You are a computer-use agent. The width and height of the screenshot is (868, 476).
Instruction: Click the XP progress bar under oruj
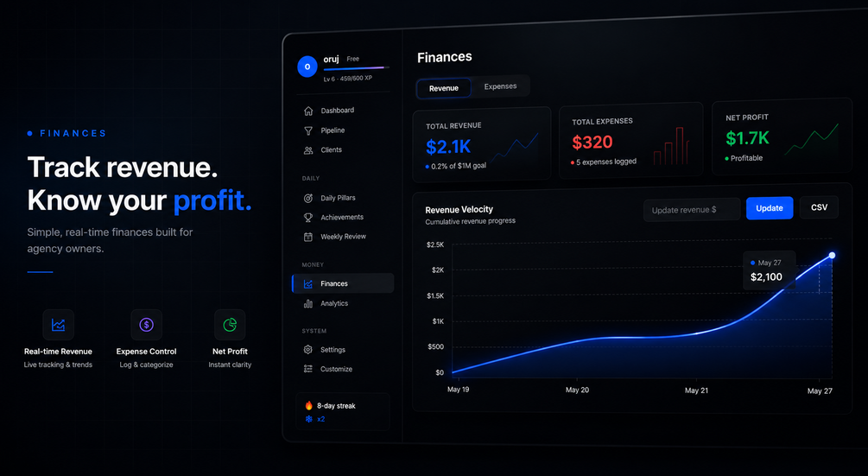[357, 68]
